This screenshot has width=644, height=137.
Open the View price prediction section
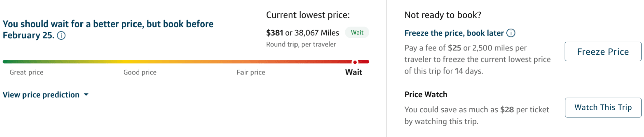pyautogui.click(x=41, y=95)
